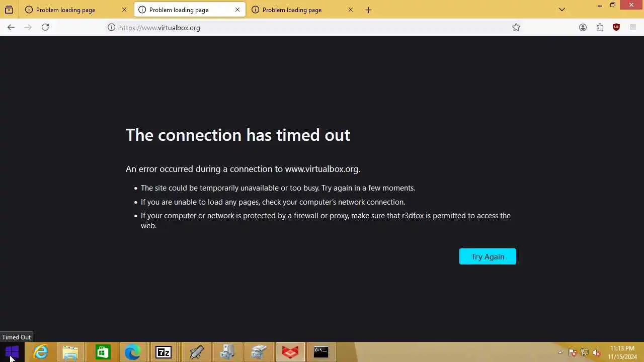Click the greyed-out forward navigation arrow

28,28
